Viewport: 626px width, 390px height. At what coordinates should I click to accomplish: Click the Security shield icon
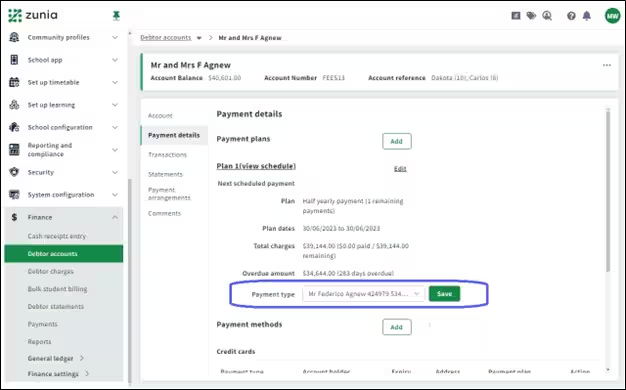click(14, 172)
